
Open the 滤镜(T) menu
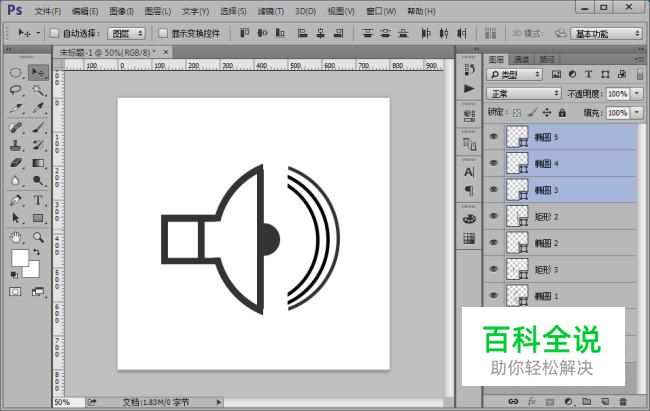pos(271,11)
